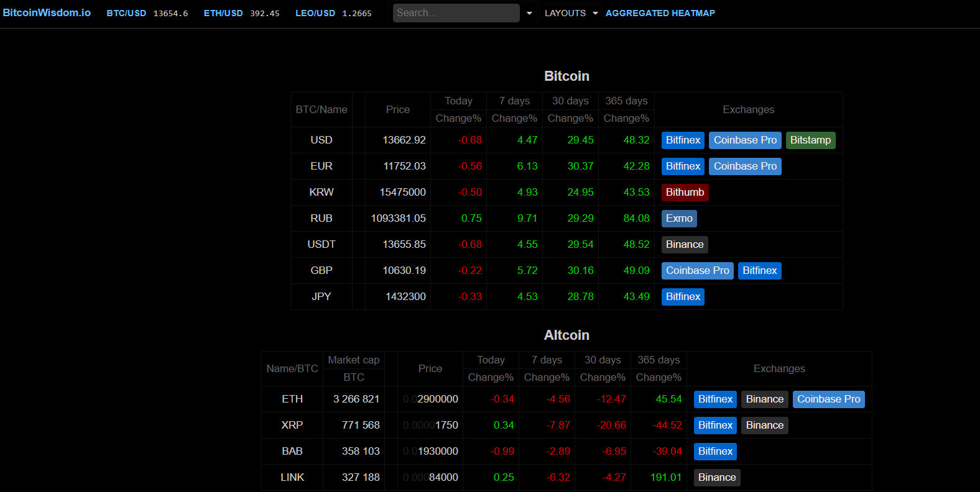980x492 pixels.
Task: Open Bitfinex exchange for BTC/USD row
Action: pos(683,140)
